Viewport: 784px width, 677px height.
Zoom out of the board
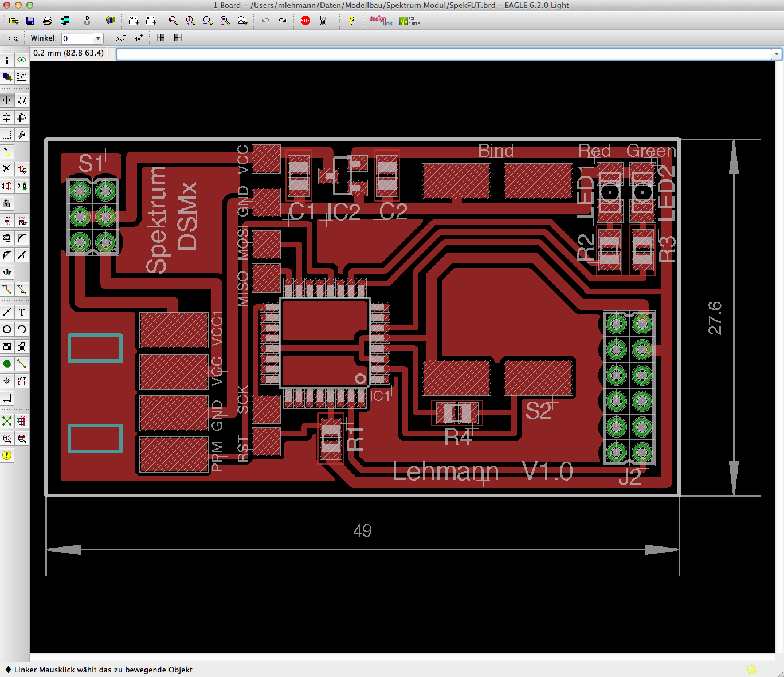pos(207,21)
